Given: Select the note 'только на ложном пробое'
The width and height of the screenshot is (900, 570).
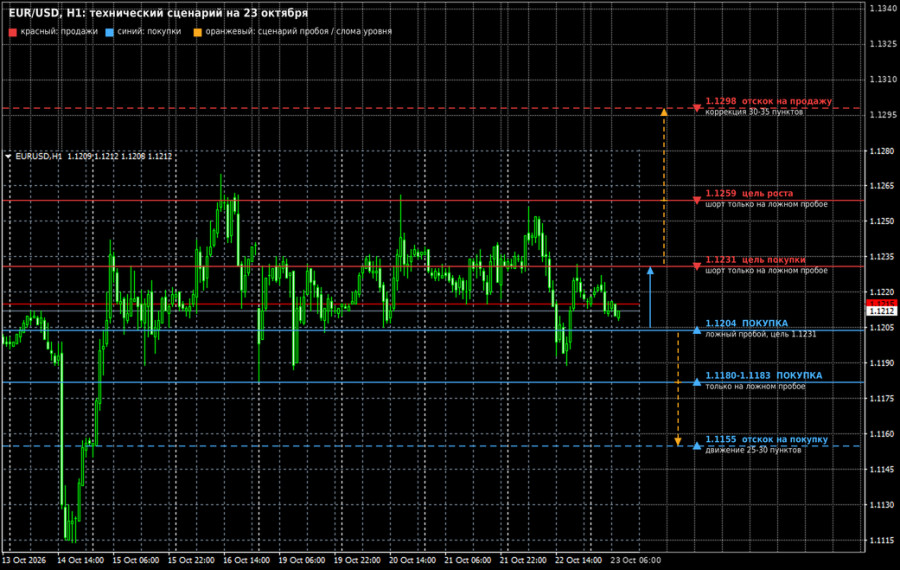Looking at the screenshot, I should [755, 386].
